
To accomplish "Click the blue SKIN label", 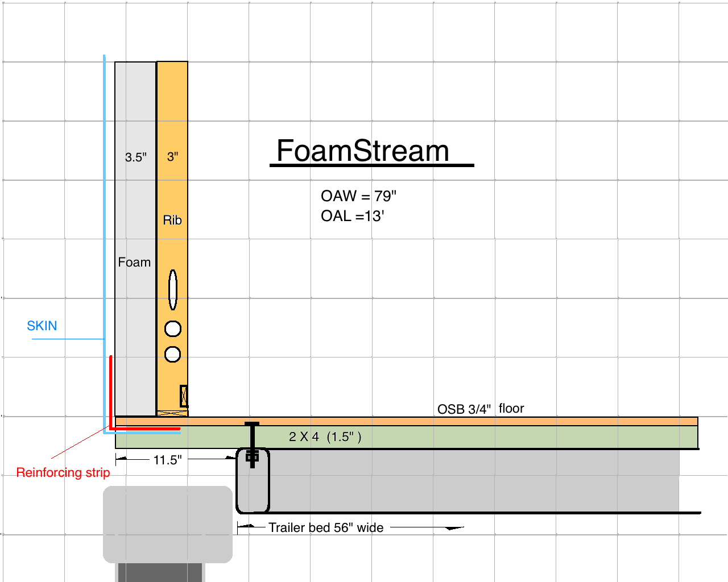I will (x=42, y=326).
